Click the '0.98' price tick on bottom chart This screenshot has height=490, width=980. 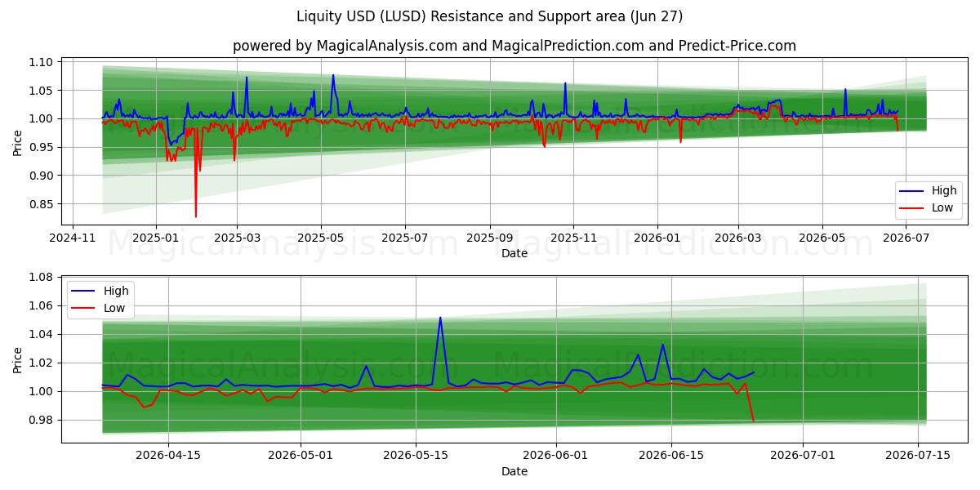point(41,421)
